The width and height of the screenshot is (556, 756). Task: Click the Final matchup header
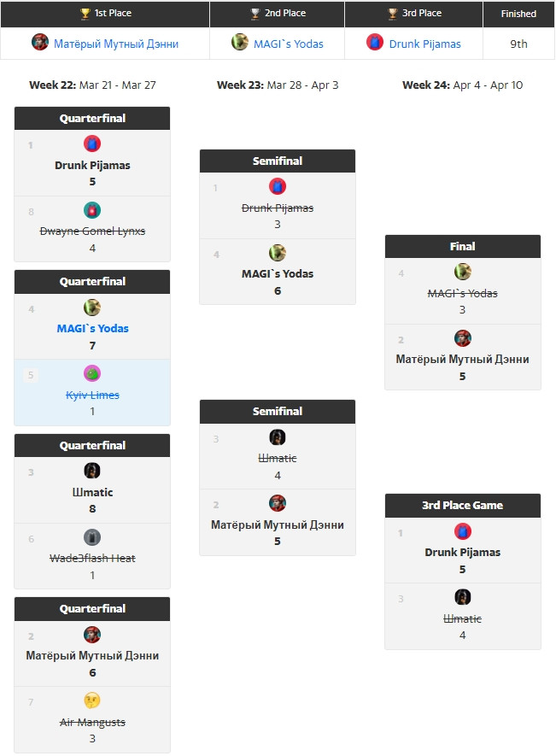click(x=463, y=246)
